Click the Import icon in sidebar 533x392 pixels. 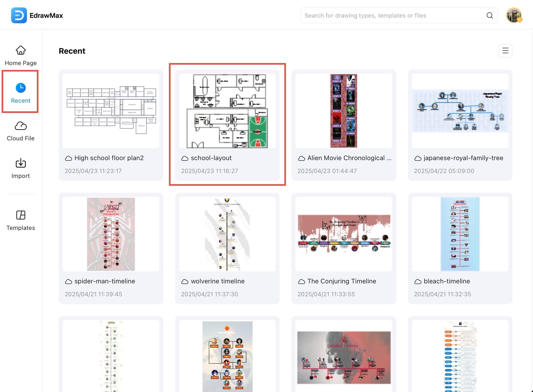tap(21, 163)
